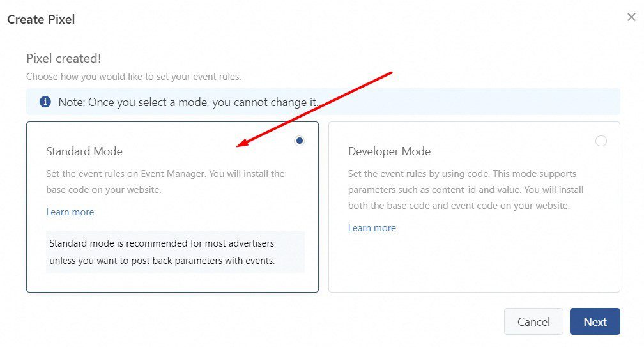Proceed with the Next button
Image resolution: width=644 pixels, height=347 pixels.
pos(594,321)
